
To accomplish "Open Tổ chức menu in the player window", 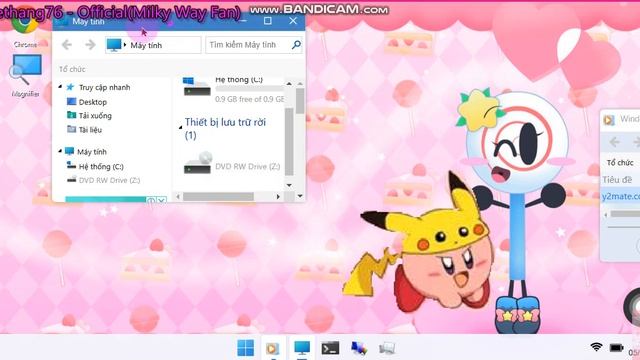I will (x=620, y=162).
